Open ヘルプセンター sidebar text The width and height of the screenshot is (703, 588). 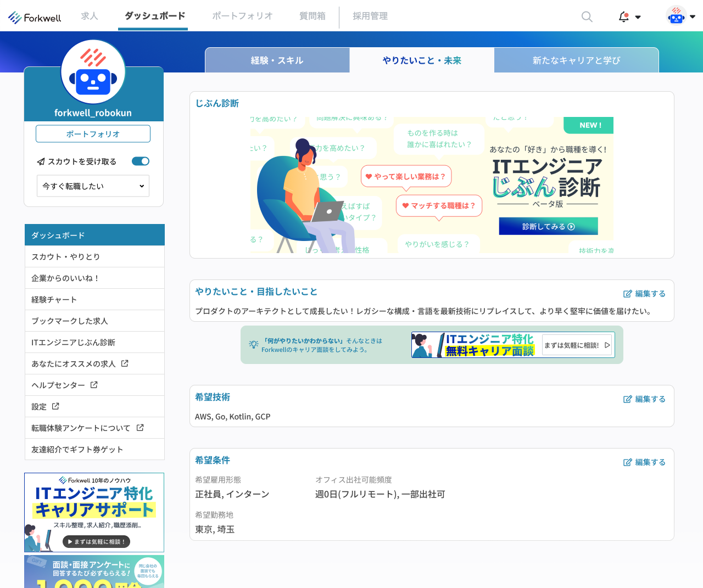click(x=58, y=385)
